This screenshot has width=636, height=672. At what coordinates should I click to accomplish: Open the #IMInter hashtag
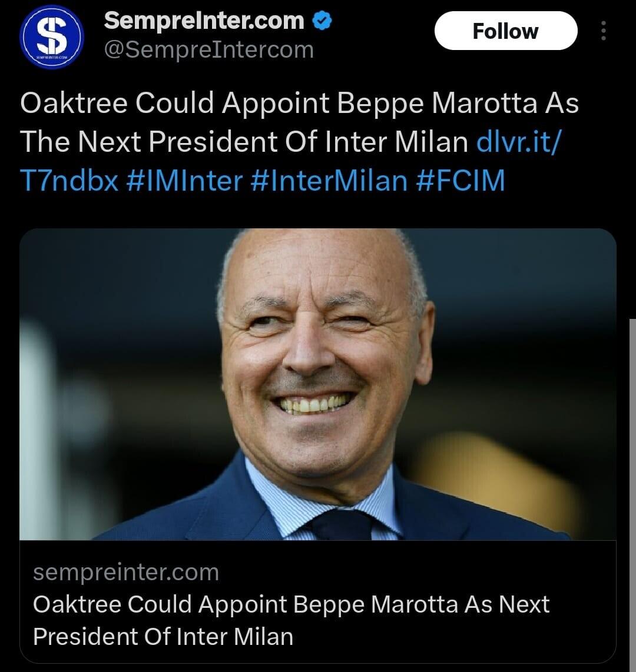184,181
